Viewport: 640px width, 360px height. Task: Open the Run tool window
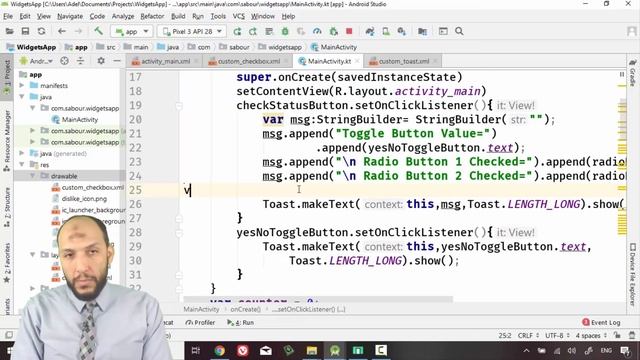tap(241, 322)
